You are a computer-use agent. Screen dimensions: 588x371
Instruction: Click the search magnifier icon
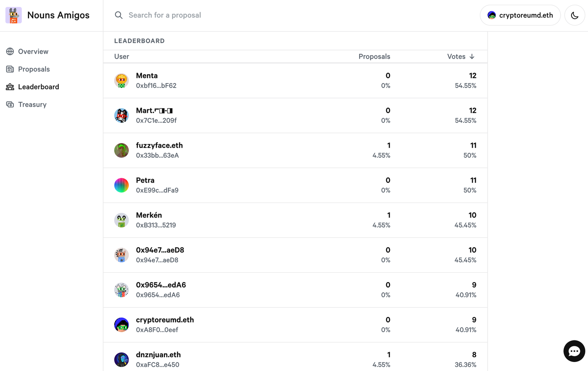coord(119,15)
